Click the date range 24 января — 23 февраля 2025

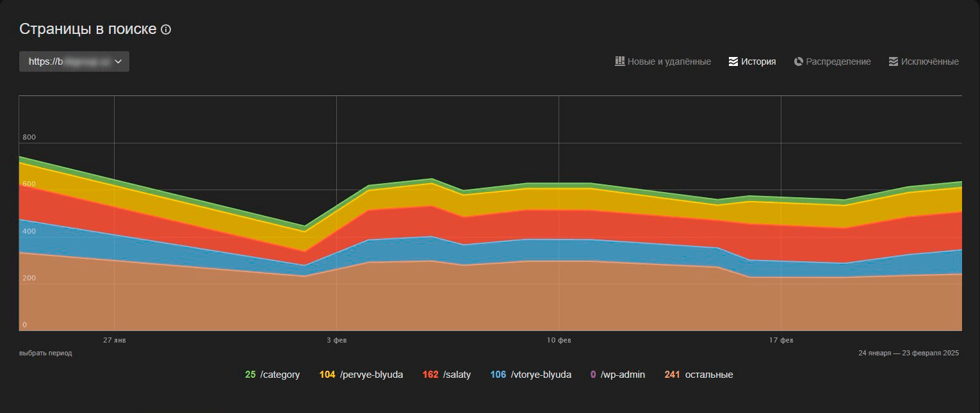(x=908, y=353)
